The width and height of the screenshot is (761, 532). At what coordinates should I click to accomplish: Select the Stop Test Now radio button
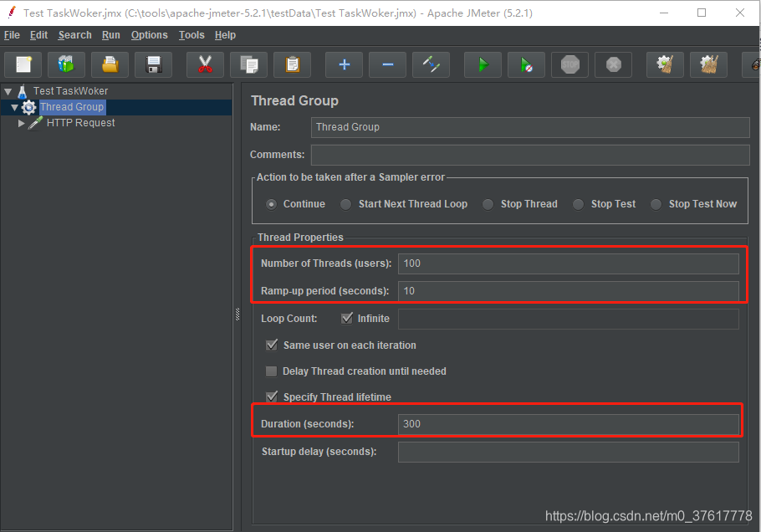pyautogui.click(x=656, y=204)
